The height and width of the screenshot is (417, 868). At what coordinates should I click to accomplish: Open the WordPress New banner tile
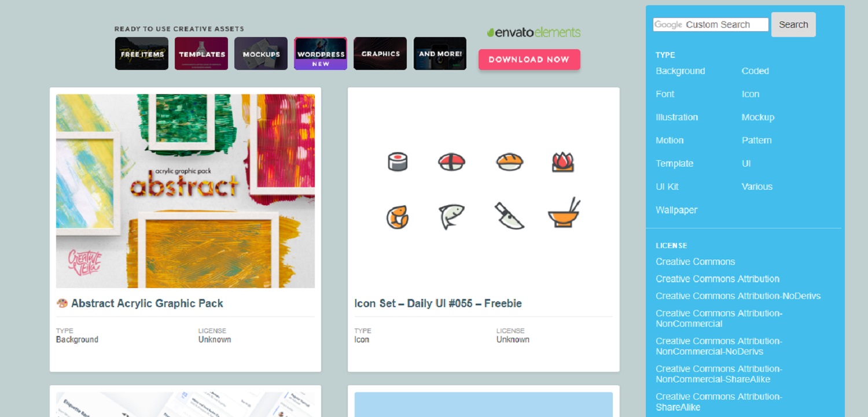tap(321, 54)
